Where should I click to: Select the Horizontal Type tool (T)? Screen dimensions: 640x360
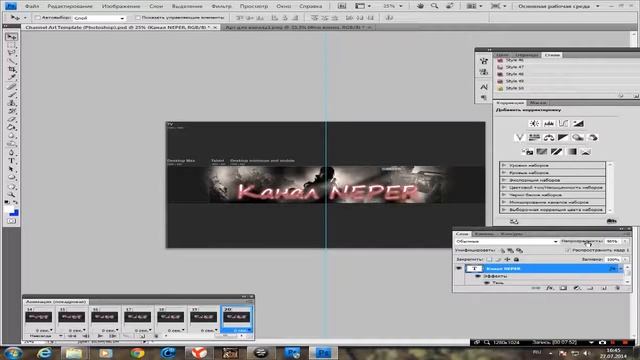click(x=11, y=161)
